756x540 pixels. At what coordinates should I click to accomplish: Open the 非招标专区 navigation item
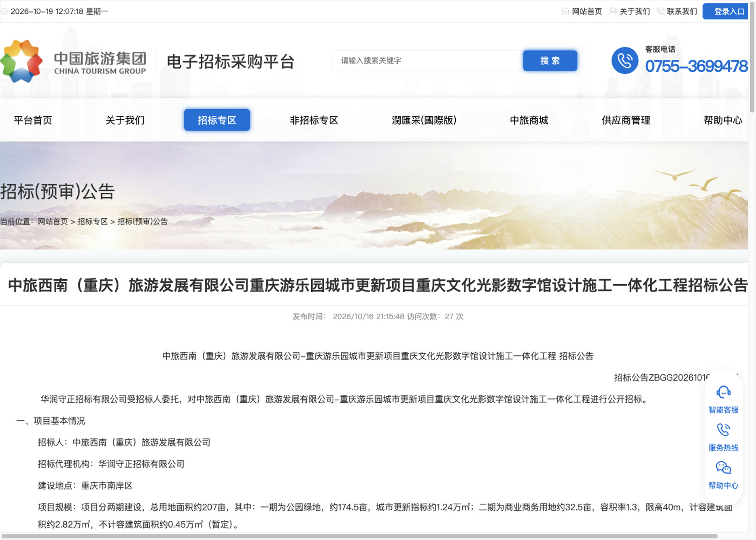tap(314, 121)
